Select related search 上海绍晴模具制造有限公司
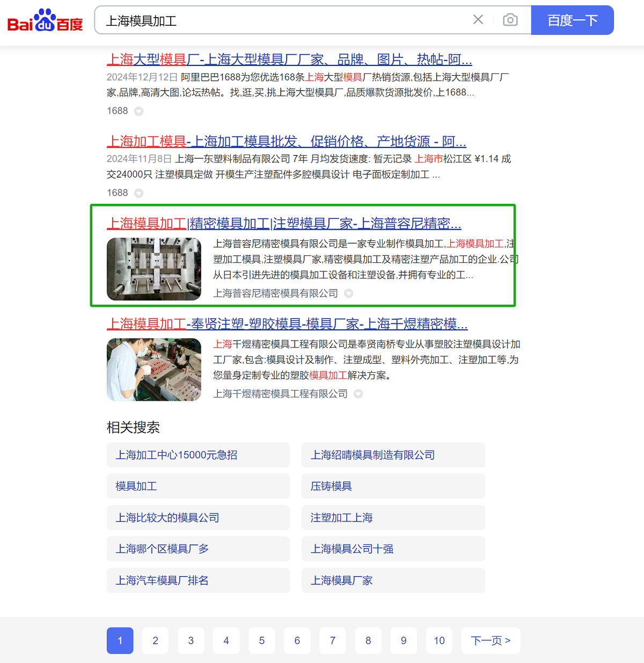The width and height of the screenshot is (644, 663). (x=393, y=455)
